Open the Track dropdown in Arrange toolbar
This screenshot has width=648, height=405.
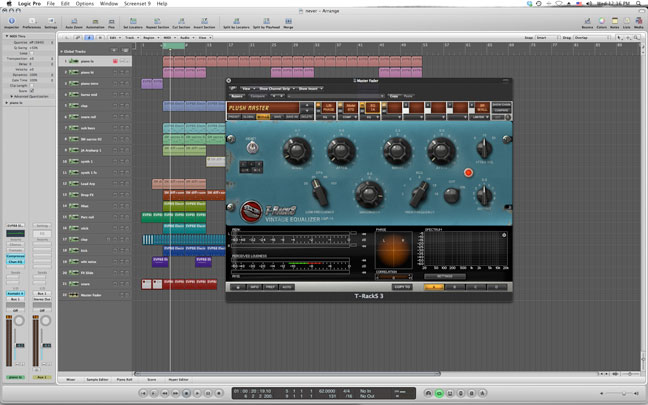(x=131, y=38)
